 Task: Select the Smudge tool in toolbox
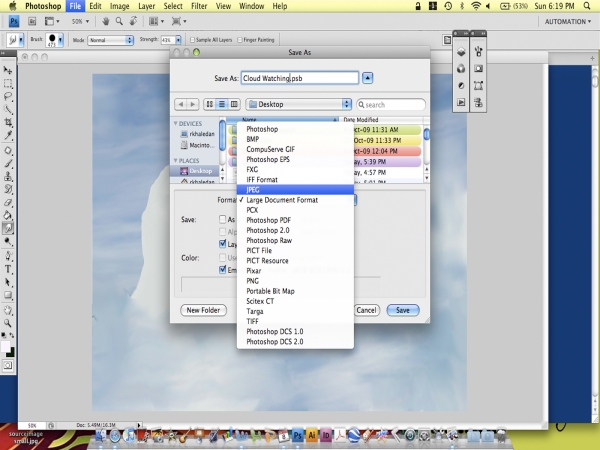[8, 228]
